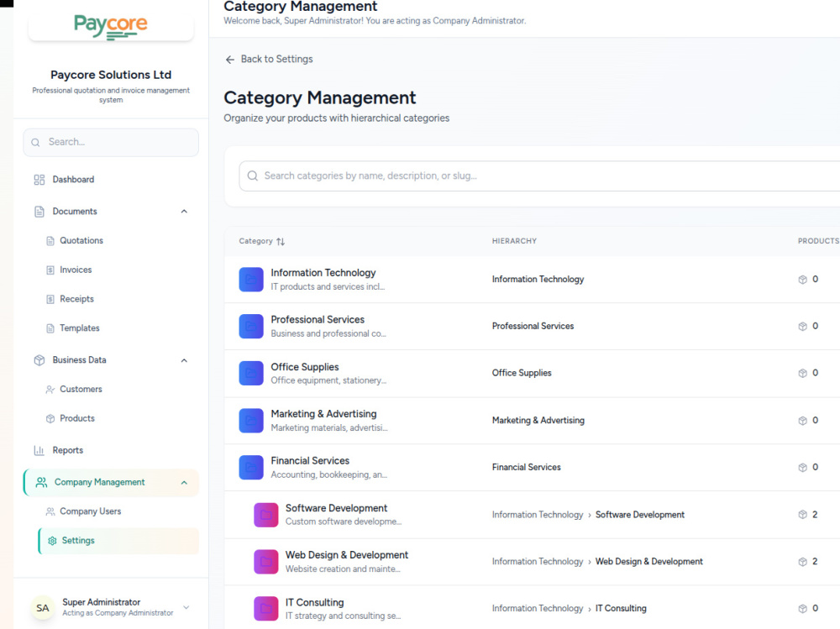Click the Financial Services hierarchy cell
This screenshot has width=840, height=629.
point(526,467)
